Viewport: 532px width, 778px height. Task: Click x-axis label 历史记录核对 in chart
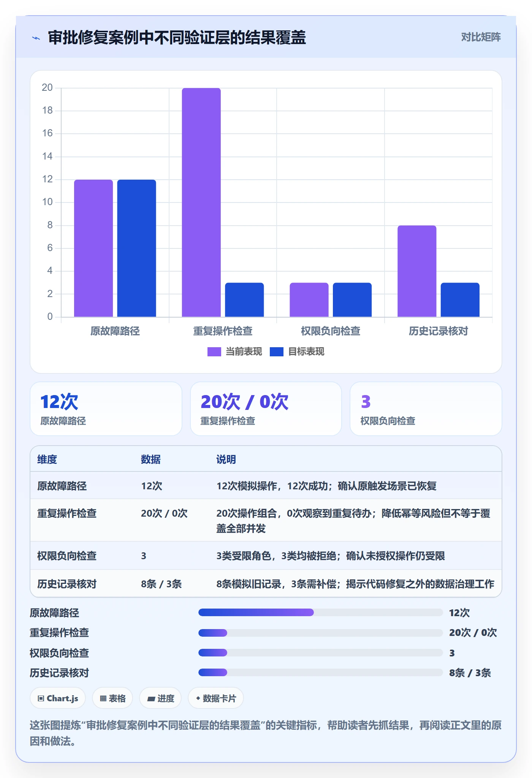coord(438,331)
